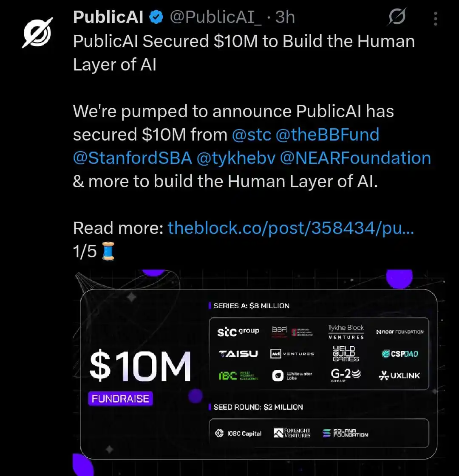Image resolution: width=459 pixels, height=476 pixels.
Task: Click the Whitewater Labs logo
Action: coord(292,376)
